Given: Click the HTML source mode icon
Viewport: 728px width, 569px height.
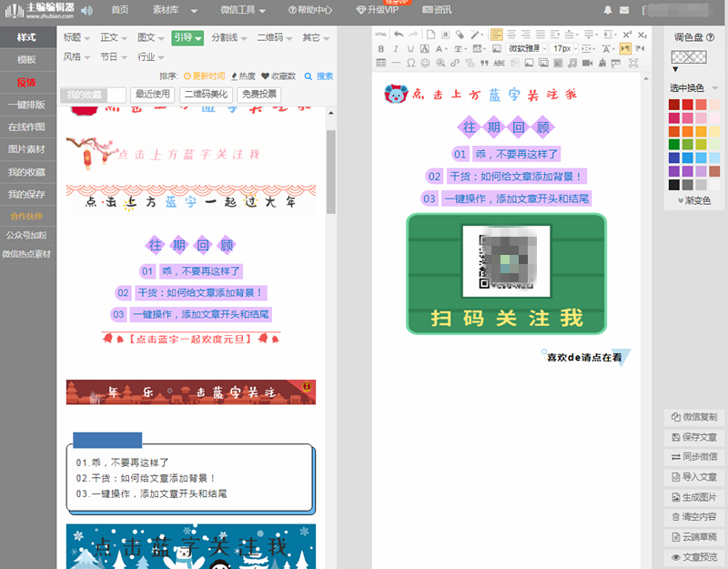Looking at the screenshot, I should point(380,35).
